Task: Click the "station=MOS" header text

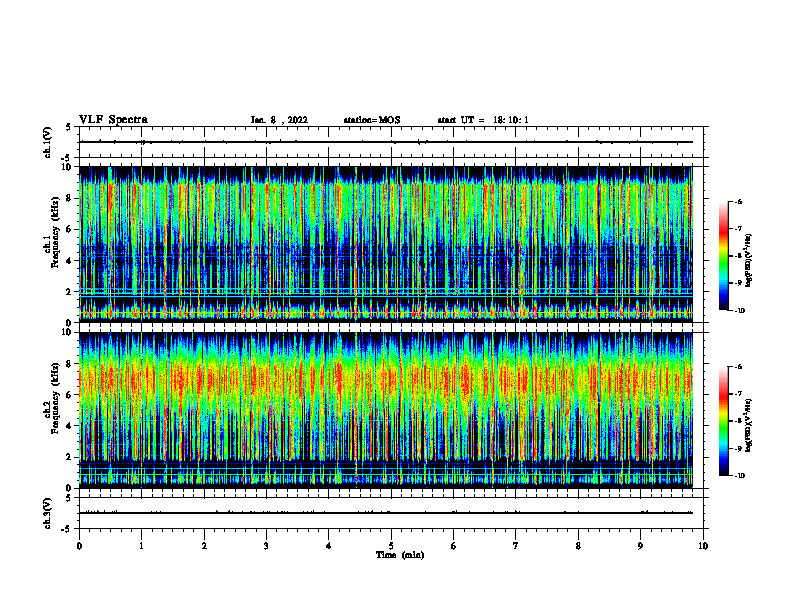Action: (372, 120)
